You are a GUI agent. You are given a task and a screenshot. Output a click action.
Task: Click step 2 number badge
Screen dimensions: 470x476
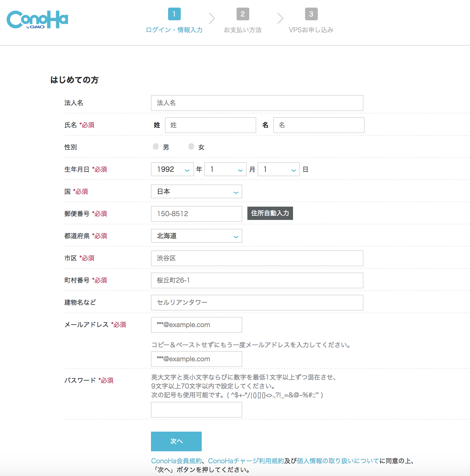click(243, 14)
